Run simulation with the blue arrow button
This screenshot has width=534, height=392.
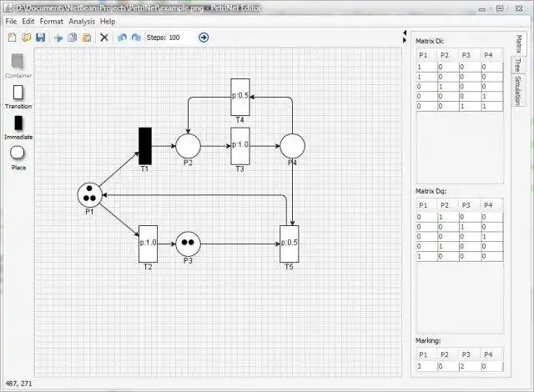pyautogui.click(x=204, y=38)
